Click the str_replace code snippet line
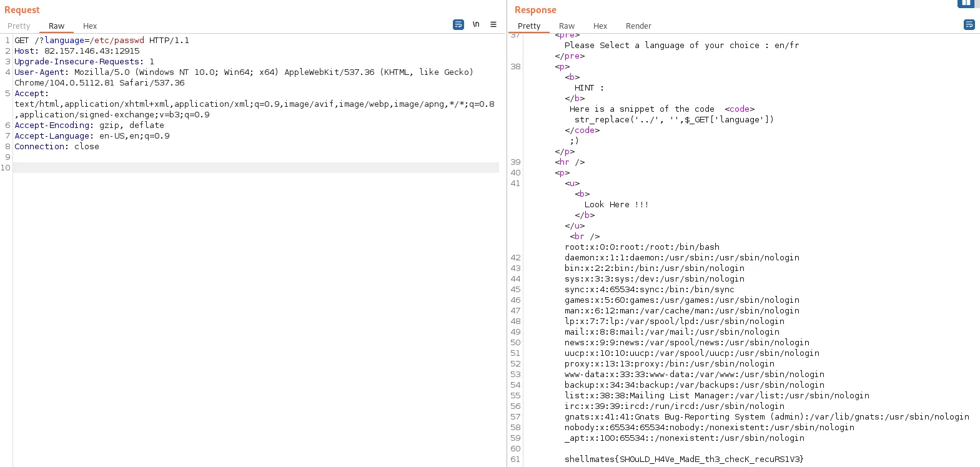 click(x=674, y=120)
